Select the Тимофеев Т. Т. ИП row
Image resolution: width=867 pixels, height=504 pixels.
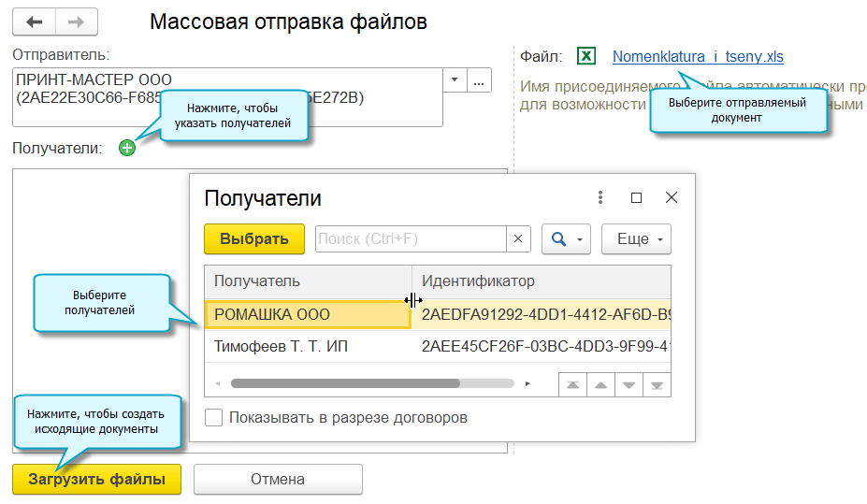(281, 348)
